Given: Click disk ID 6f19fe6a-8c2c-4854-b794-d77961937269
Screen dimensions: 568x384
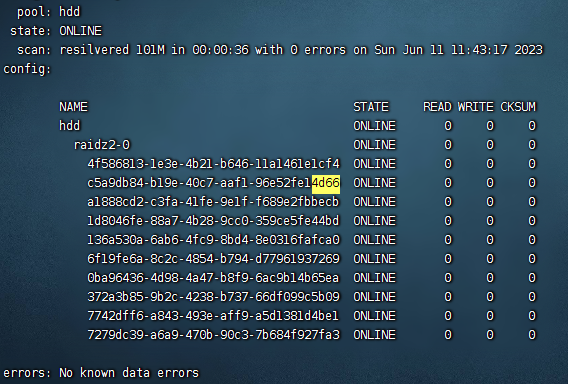Looking at the screenshot, I should click(x=213, y=259).
